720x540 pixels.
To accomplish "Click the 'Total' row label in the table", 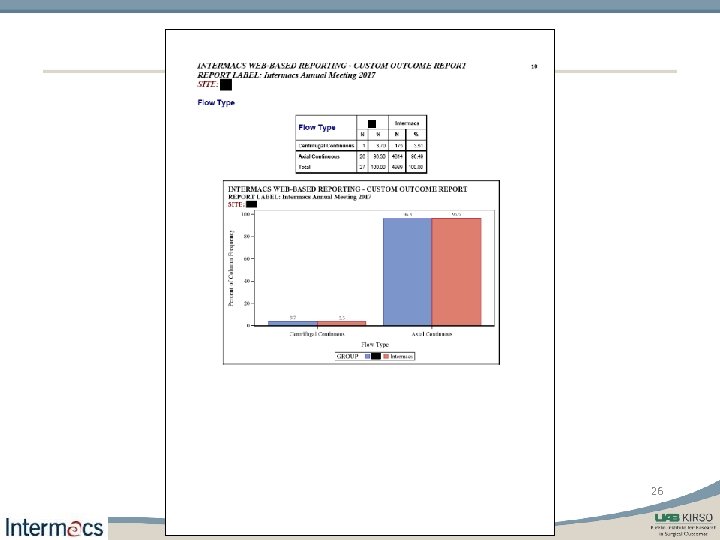I will tap(304, 167).
